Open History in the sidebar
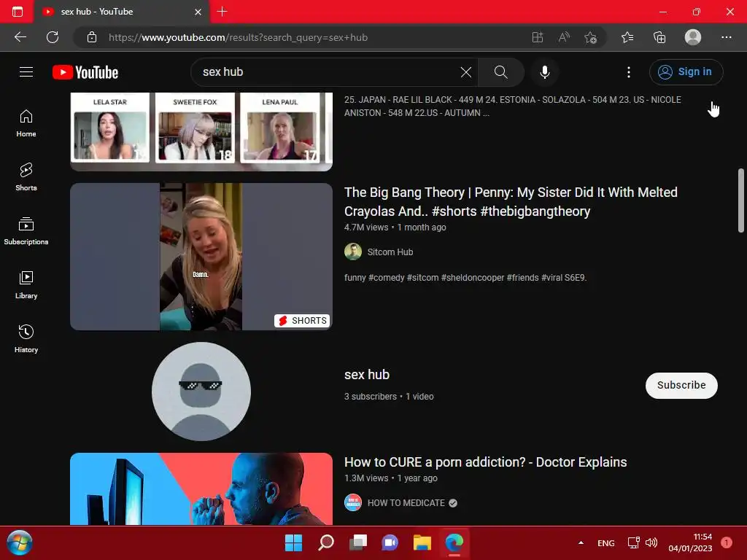Viewport: 747px width, 560px height. 26,338
